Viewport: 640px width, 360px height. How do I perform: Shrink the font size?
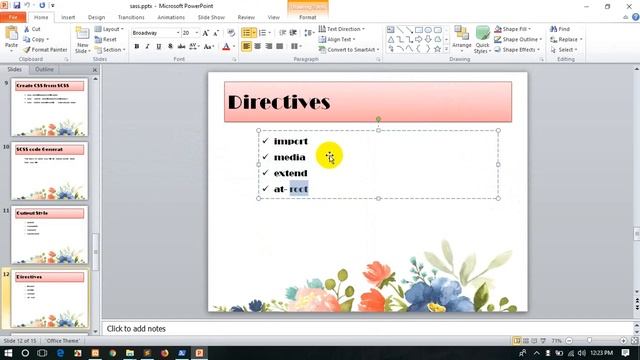point(216,33)
